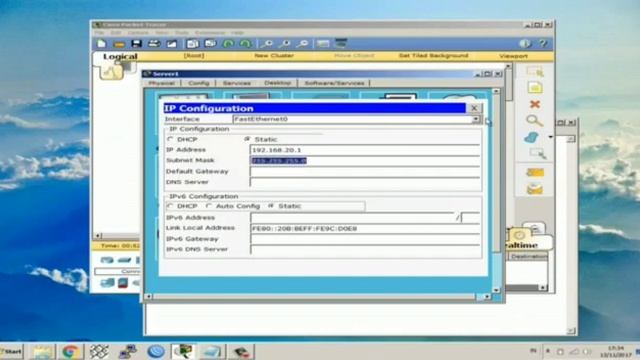Click the Link Local Address field
The height and width of the screenshot is (360, 640).
pyautogui.click(x=365, y=229)
